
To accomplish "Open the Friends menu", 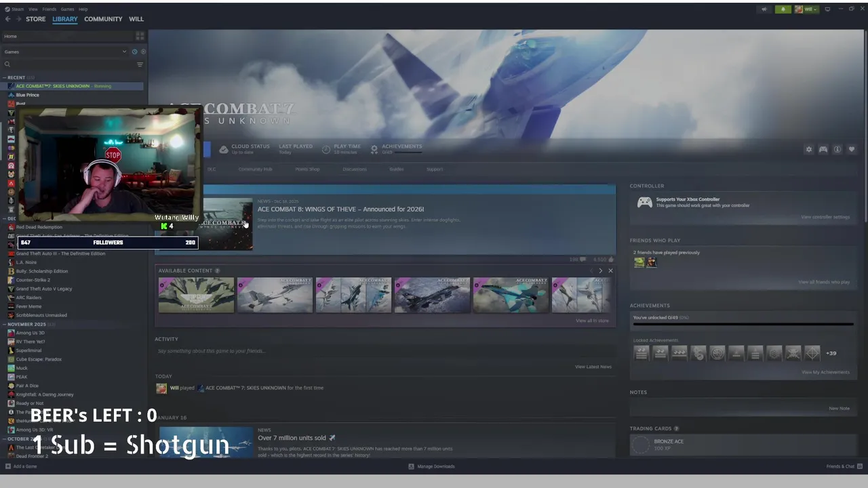I will [50, 9].
